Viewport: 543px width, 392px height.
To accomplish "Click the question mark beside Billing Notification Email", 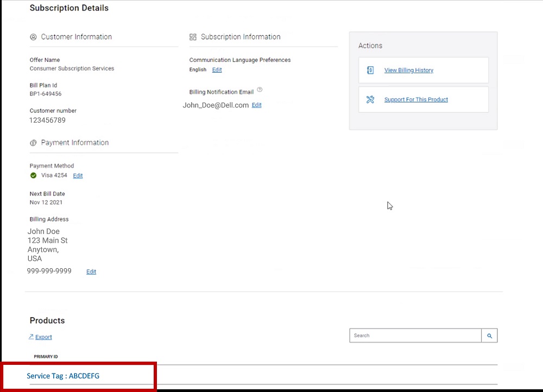I will click(x=260, y=89).
